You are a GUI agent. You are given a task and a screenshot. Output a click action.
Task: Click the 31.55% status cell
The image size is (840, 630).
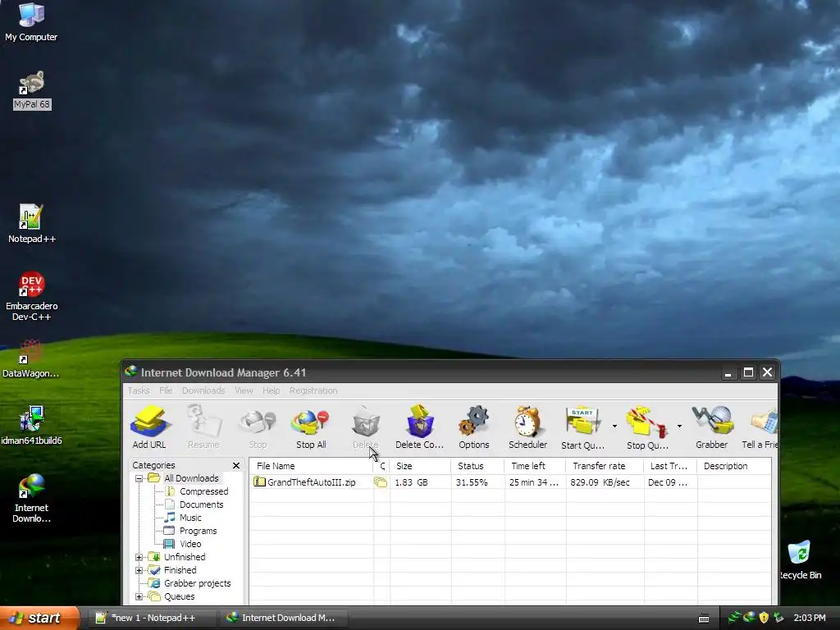472,482
